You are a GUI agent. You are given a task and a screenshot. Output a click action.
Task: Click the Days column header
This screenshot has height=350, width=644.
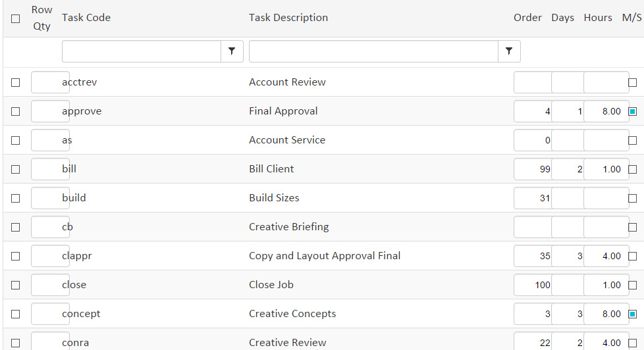pyautogui.click(x=562, y=18)
